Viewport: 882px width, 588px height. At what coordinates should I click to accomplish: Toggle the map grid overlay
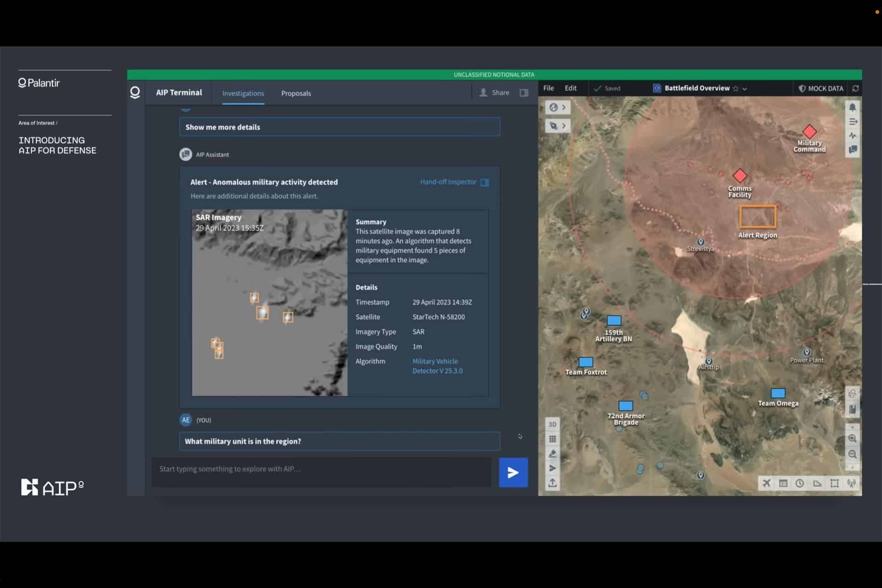click(553, 439)
